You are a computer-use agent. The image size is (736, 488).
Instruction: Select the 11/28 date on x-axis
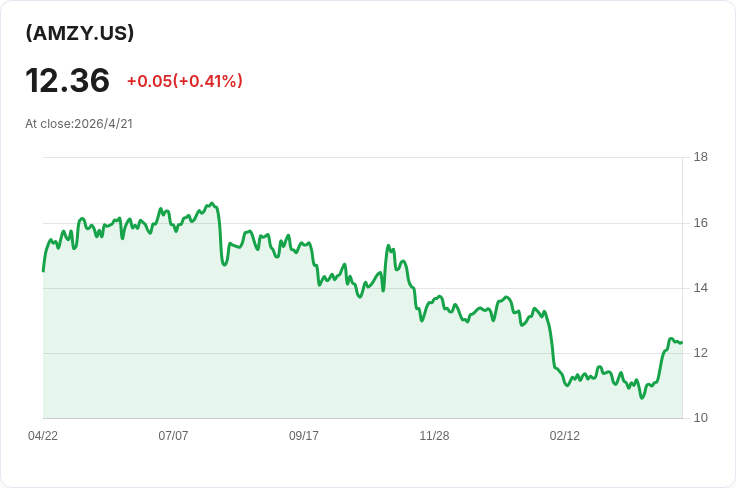pos(434,436)
